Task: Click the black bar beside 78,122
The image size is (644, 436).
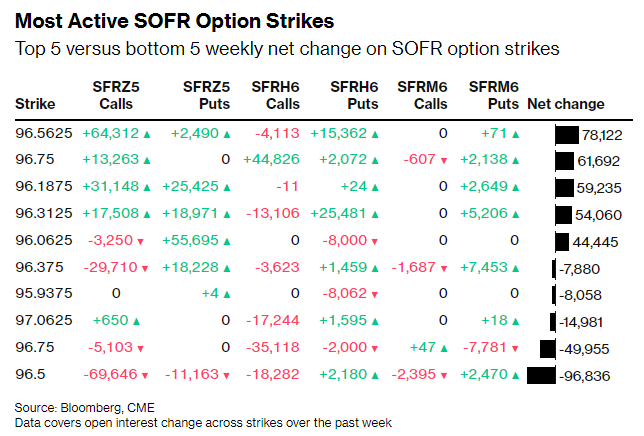Action: [567, 134]
